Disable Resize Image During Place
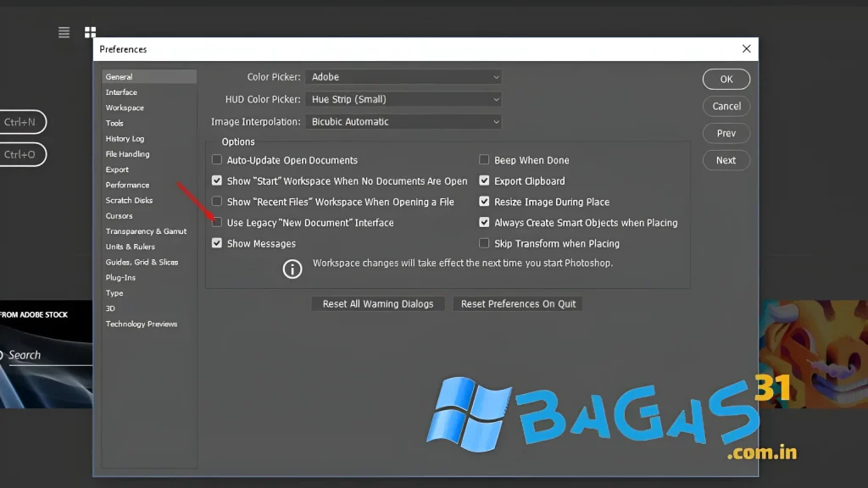 point(484,202)
